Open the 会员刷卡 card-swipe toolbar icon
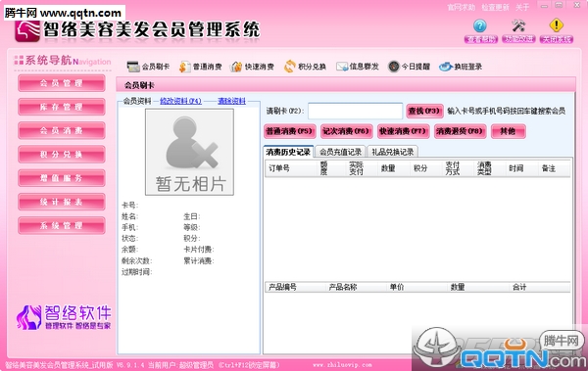The height and width of the screenshot is (371, 588). pos(148,67)
